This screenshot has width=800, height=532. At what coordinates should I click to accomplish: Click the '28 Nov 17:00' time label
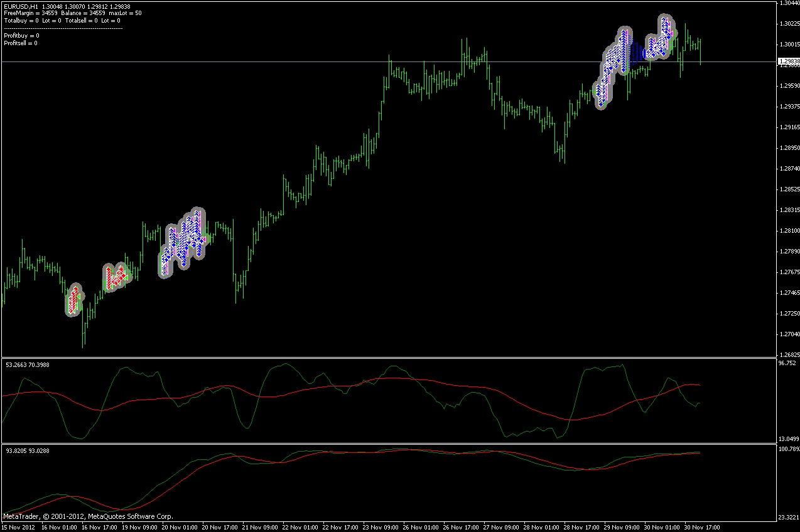[581, 528]
